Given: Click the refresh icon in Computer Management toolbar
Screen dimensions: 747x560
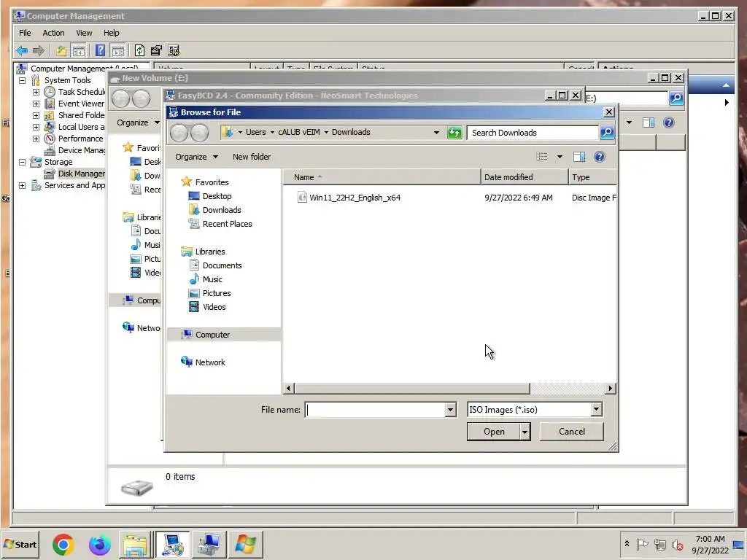Looking at the screenshot, I should (x=139, y=50).
